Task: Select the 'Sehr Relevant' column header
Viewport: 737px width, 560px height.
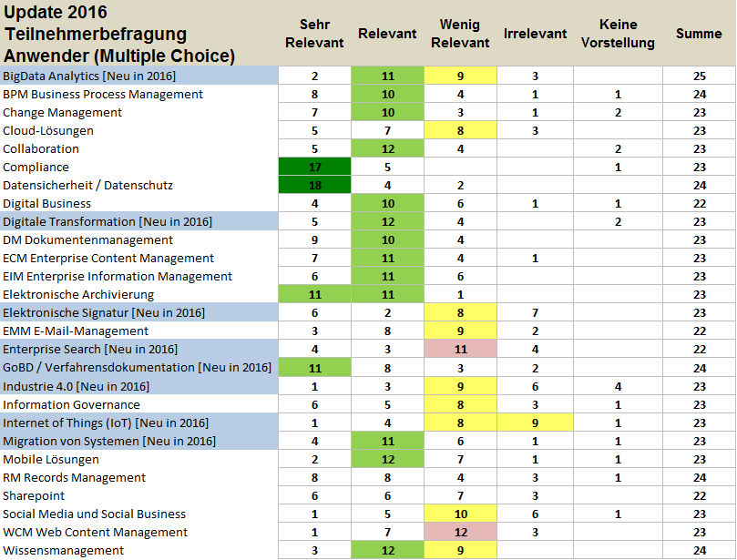Action: pyautogui.click(x=314, y=34)
